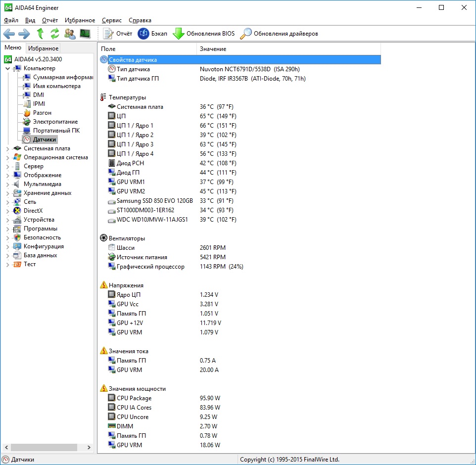
Task: Select Суммарная информация in tree
Action: tap(63, 77)
